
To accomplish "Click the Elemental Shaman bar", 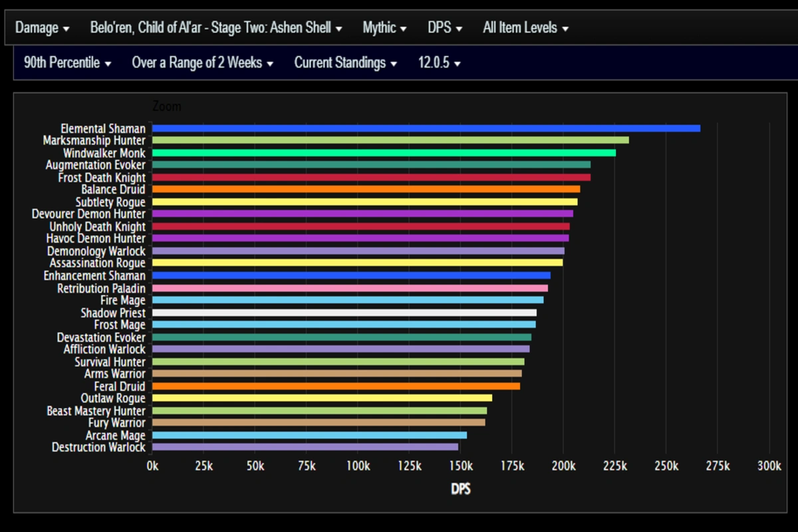I will coord(426,128).
